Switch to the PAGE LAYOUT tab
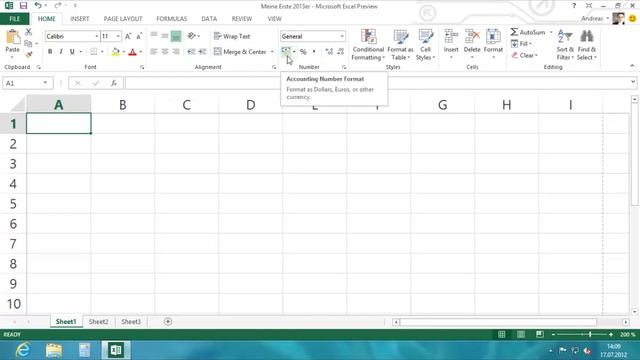 tap(123, 19)
